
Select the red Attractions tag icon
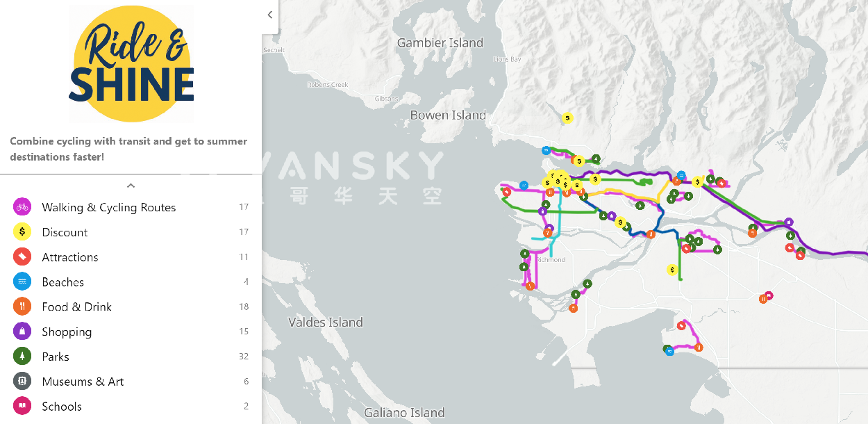(22, 257)
